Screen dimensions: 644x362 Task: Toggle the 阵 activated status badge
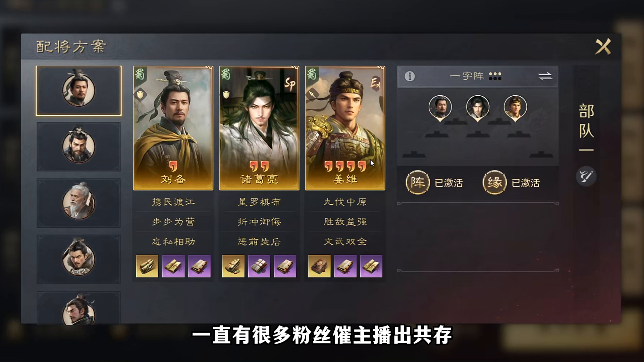434,183
